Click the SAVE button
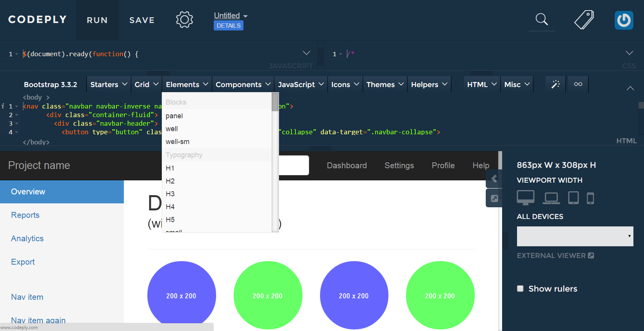 click(142, 20)
